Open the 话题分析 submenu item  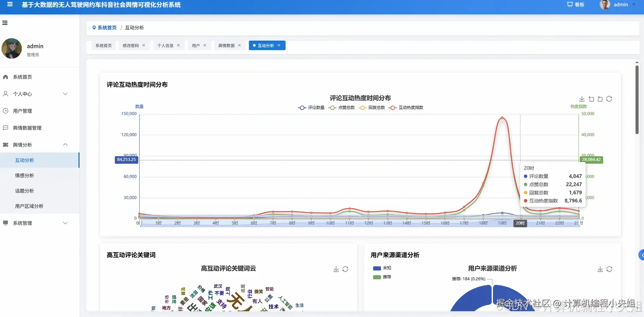click(40, 191)
